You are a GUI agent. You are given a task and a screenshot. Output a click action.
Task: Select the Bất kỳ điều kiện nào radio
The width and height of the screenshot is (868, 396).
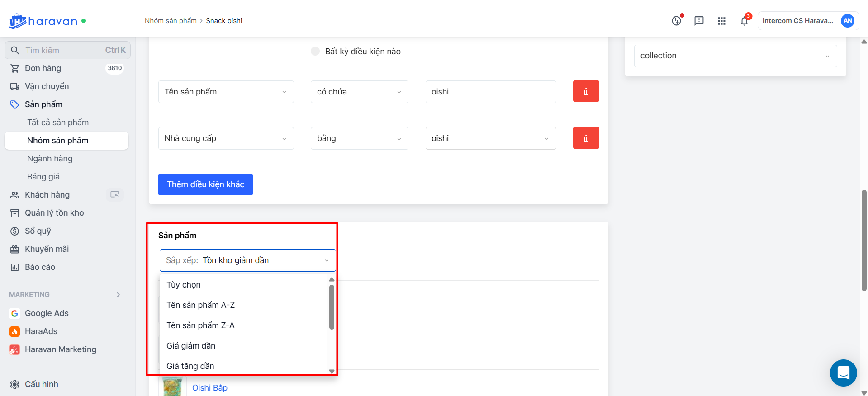point(315,51)
